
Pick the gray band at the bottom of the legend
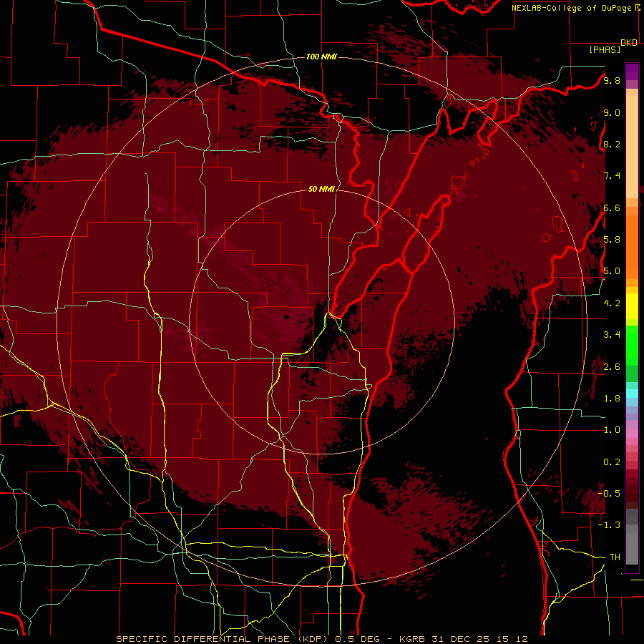[632, 546]
